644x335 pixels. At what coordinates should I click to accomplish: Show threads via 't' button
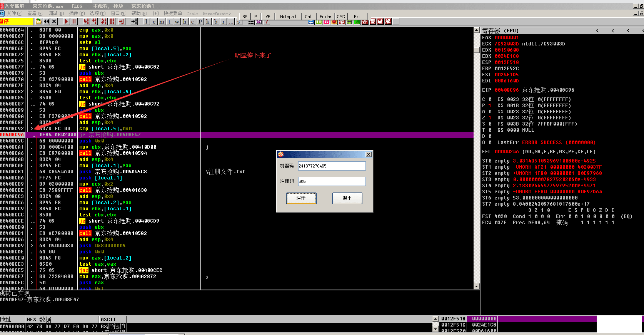(x=170, y=22)
